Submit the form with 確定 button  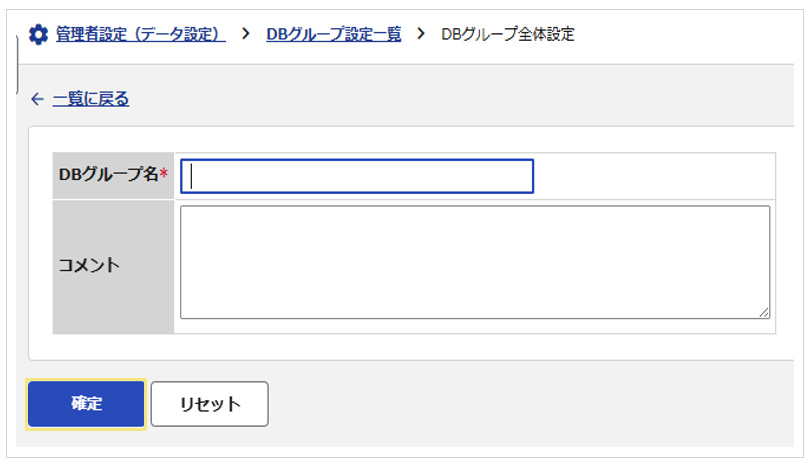click(86, 404)
